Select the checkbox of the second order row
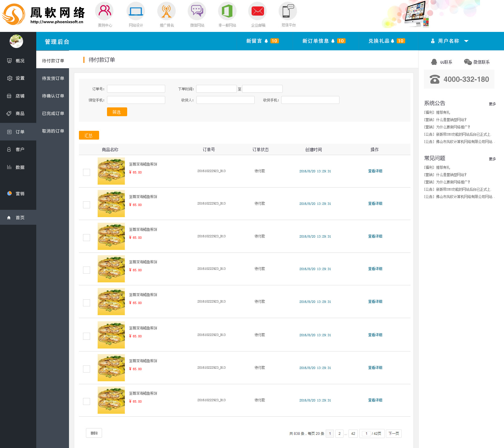 [87, 205]
